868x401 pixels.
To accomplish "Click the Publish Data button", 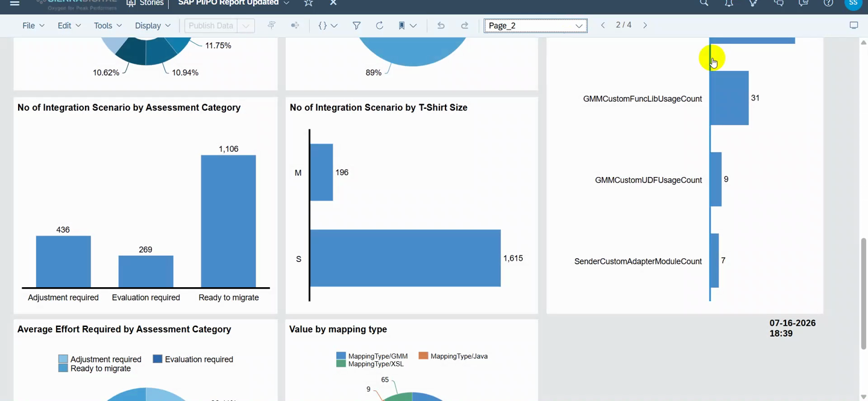I will pyautogui.click(x=210, y=26).
